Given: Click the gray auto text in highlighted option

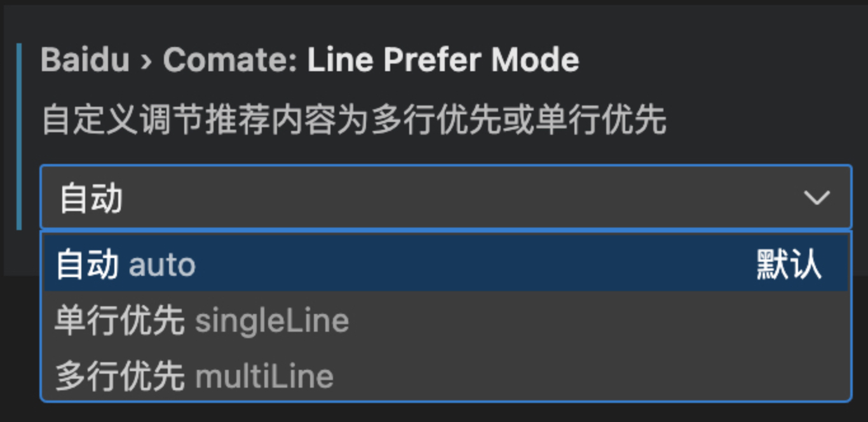Looking at the screenshot, I should point(162,265).
